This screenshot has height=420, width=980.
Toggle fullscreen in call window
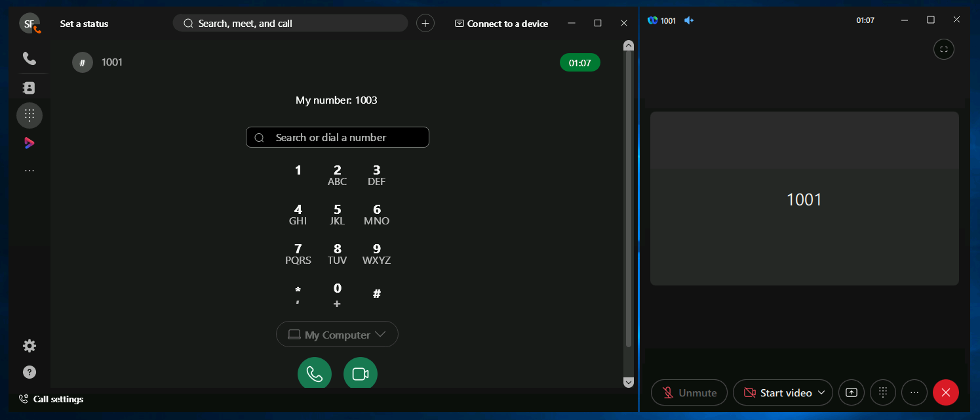[x=943, y=49]
